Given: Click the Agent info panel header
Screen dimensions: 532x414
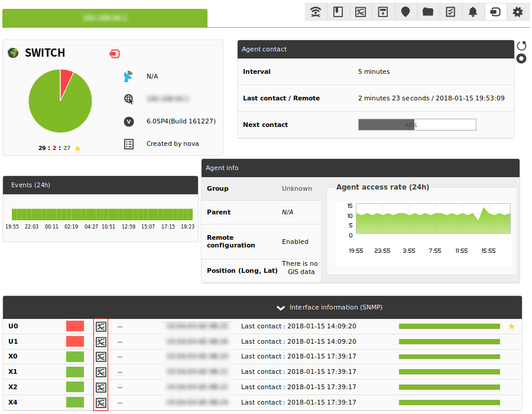Looking at the screenshot, I should (361, 168).
